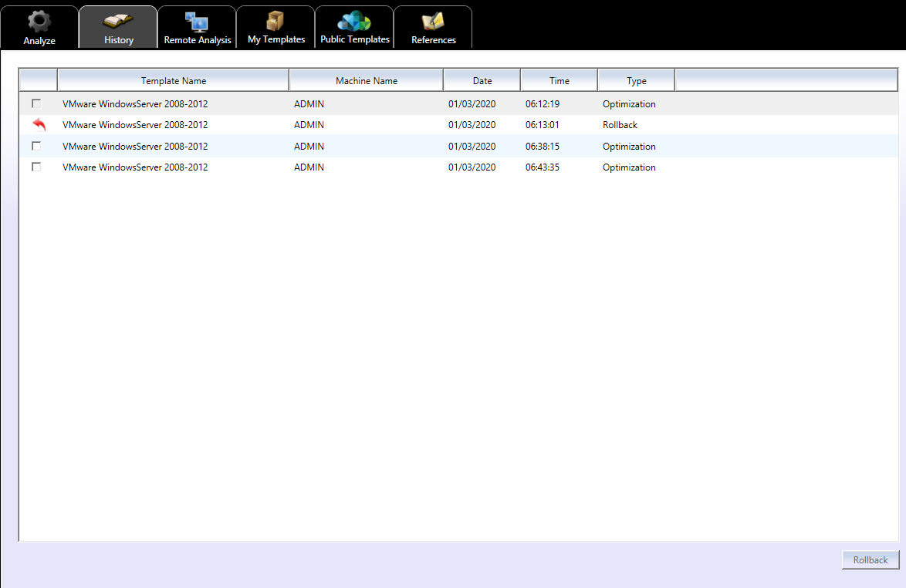Click ADMIN in the Rollback row

309,125
